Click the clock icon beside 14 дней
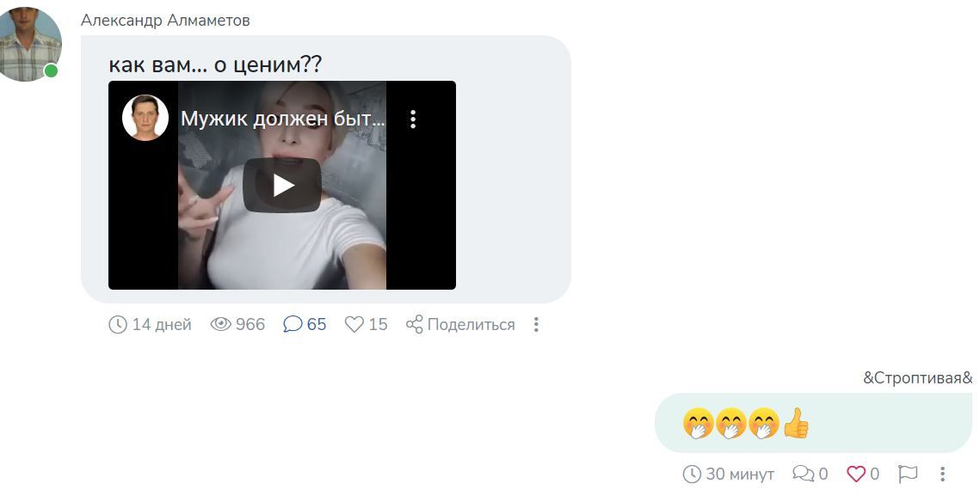Screen dimensions: 980x502 (x=118, y=325)
